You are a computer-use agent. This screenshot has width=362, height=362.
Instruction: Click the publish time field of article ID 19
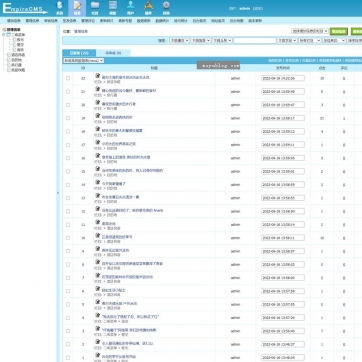[283, 118]
